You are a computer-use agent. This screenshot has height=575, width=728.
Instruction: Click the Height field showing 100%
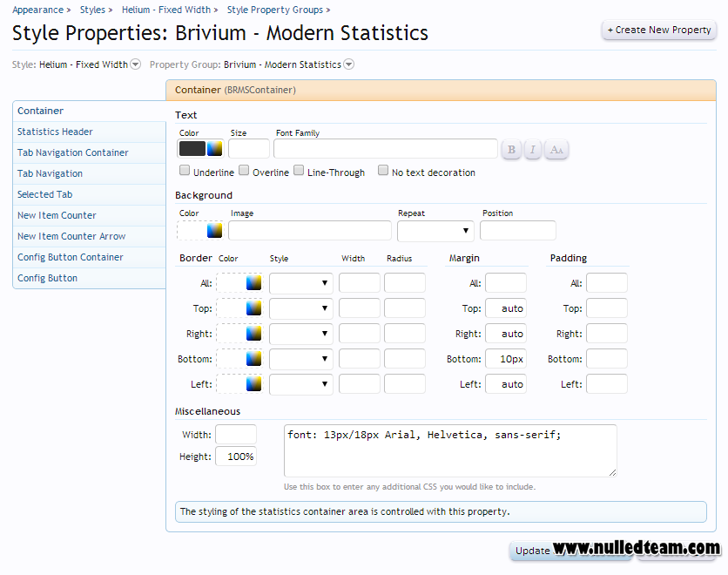(236, 457)
